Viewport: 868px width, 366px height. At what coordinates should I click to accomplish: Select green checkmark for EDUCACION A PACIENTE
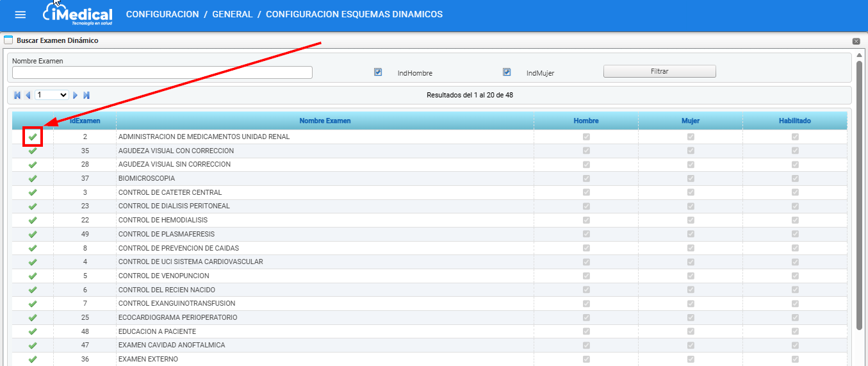pyautogui.click(x=33, y=331)
